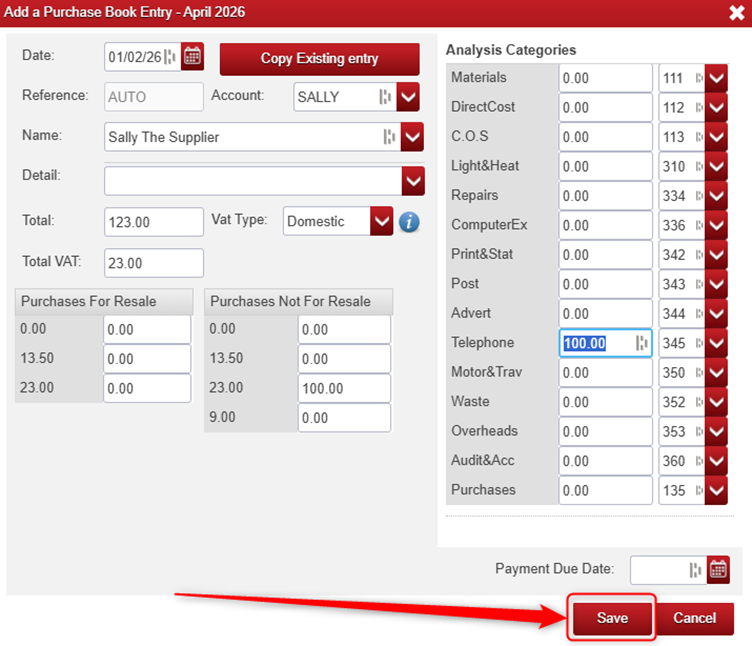This screenshot has width=752, height=646.
Task: Open the Payment Due Date calendar icon
Action: coord(718,570)
